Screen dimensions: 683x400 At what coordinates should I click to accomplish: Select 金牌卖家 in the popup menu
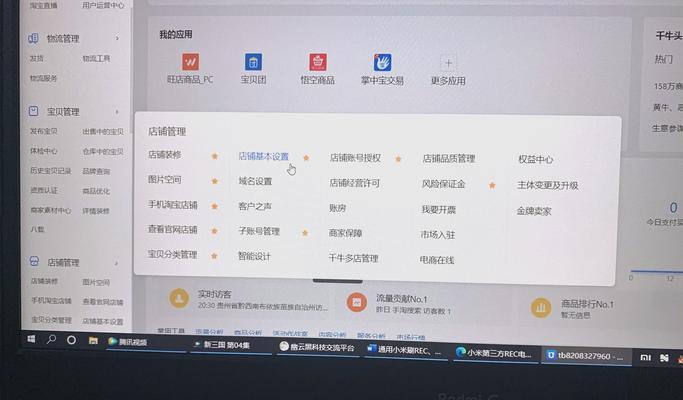(534, 211)
